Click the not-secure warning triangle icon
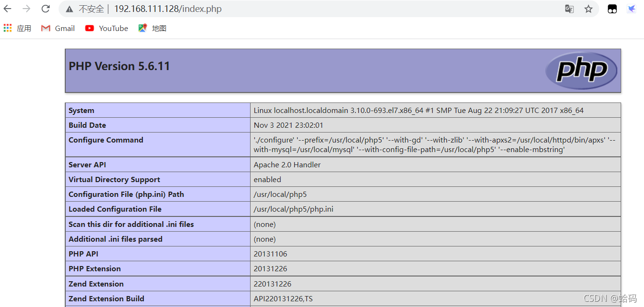The image size is (644, 307). point(70,9)
